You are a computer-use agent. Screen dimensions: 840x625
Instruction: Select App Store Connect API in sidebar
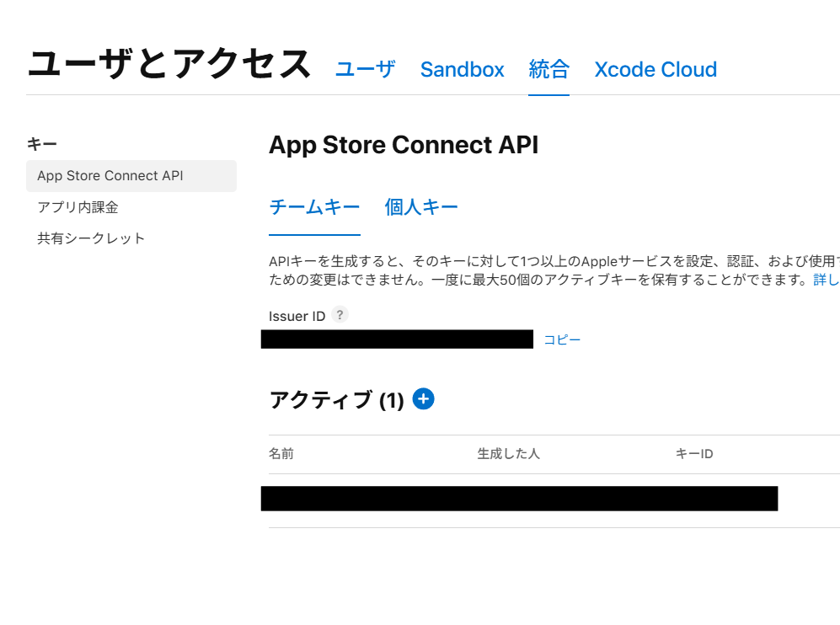tap(131, 176)
